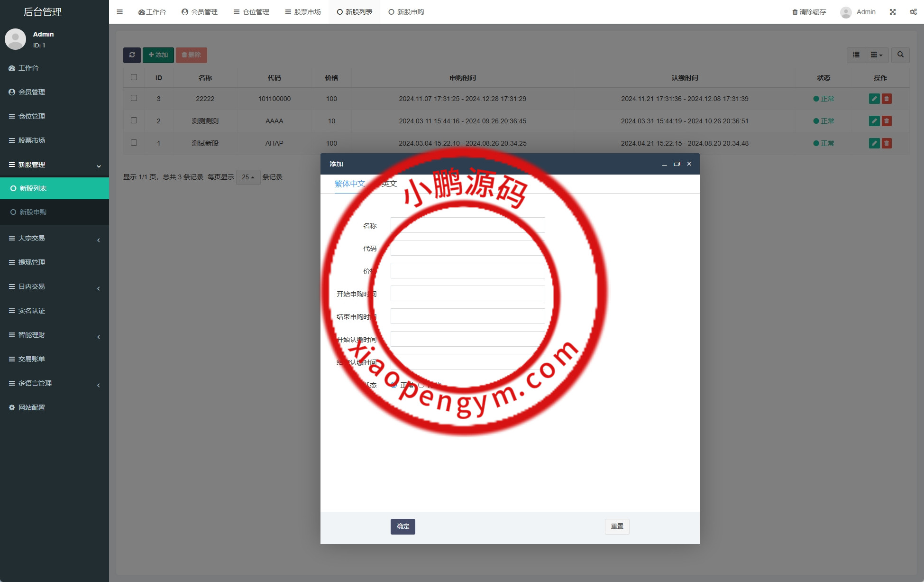Click edit pencil icon for row 22222
Image resolution: width=924 pixels, height=582 pixels.
click(874, 99)
